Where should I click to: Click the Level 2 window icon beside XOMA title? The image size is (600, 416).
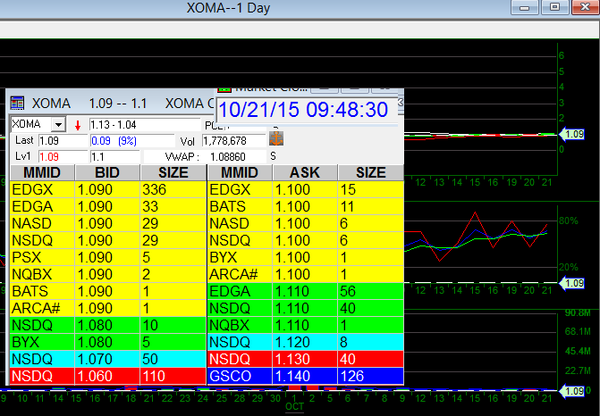pos(17,103)
